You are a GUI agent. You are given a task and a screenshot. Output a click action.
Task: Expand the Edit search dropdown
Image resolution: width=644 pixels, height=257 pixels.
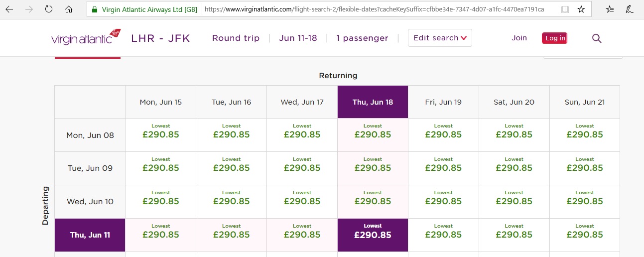point(440,38)
